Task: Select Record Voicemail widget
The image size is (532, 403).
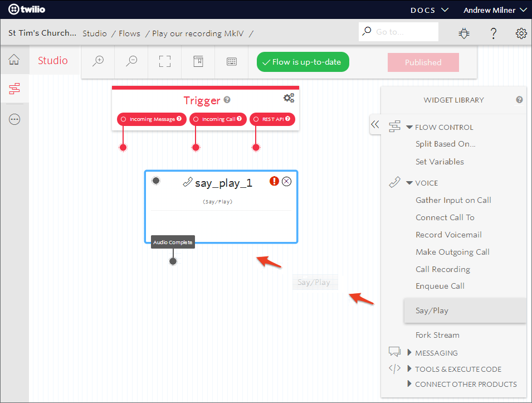Action: pos(448,235)
